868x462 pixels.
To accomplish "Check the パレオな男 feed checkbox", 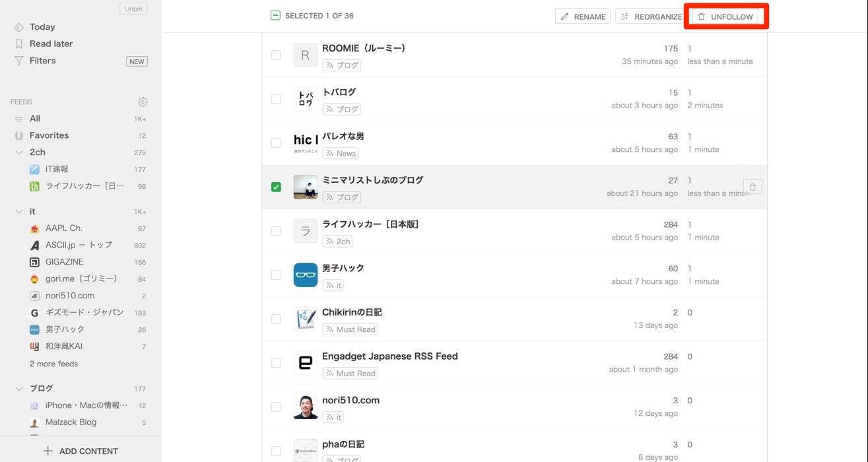I will (276, 143).
